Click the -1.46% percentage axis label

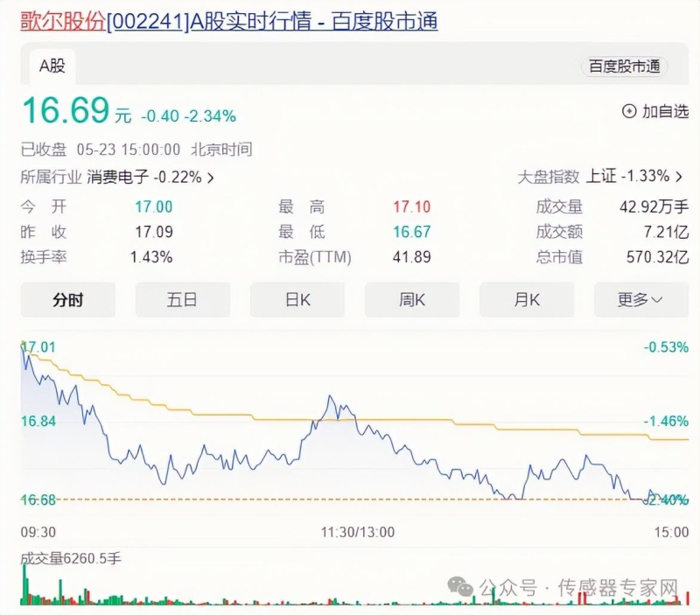666,421
